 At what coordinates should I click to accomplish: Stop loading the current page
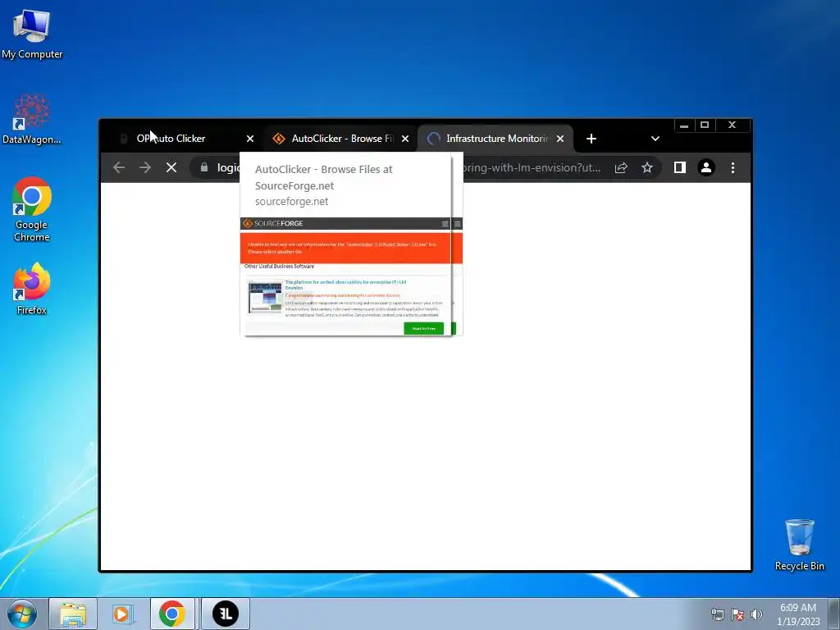(171, 167)
